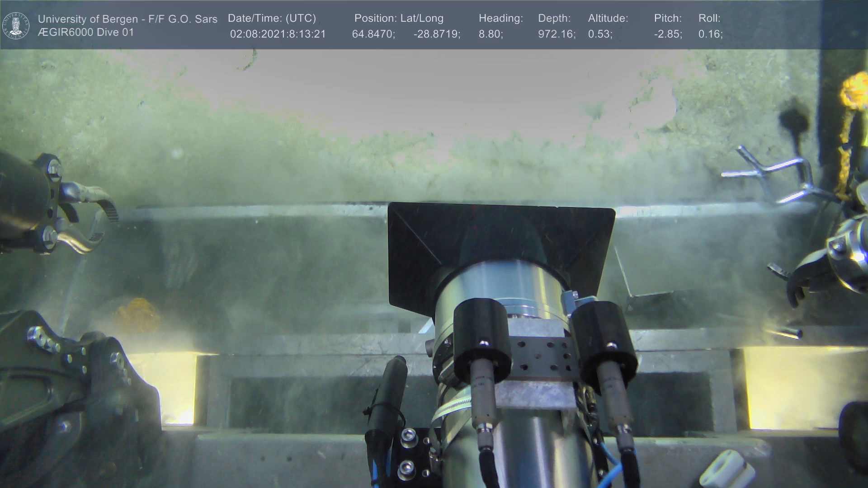Select the latitude value 64.8470
868x488 pixels.
point(373,34)
